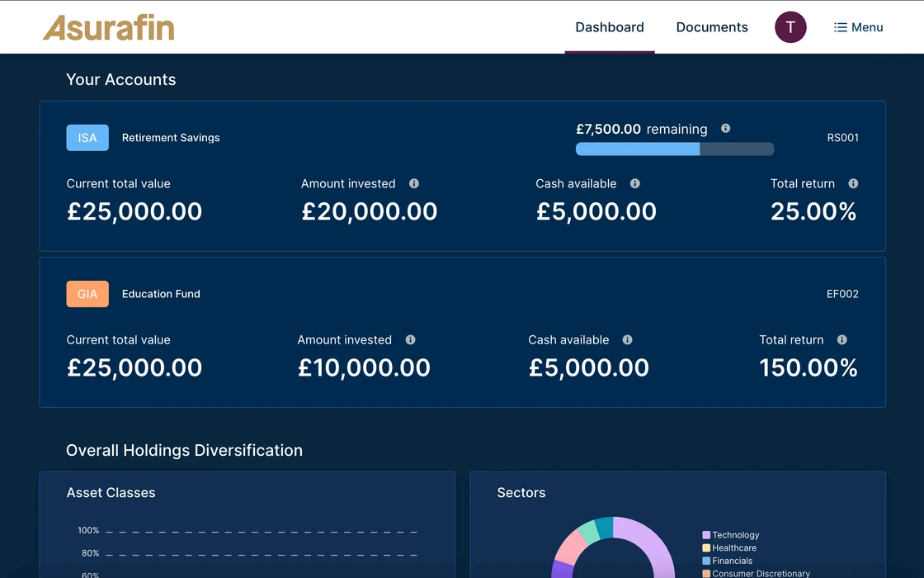
Task: Click the Sectors donut chart
Action: (x=613, y=547)
